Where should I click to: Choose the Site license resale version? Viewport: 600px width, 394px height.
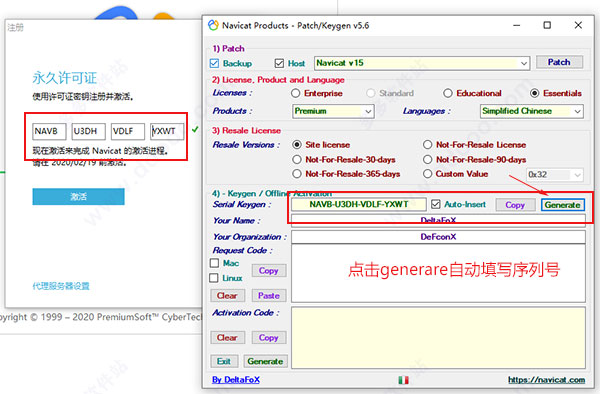297,145
